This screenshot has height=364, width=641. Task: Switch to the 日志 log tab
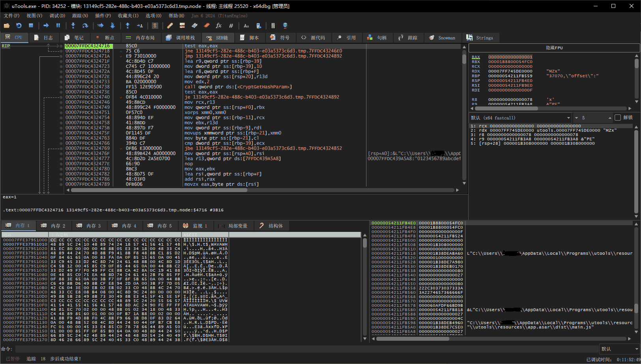(x=44, y=38)
